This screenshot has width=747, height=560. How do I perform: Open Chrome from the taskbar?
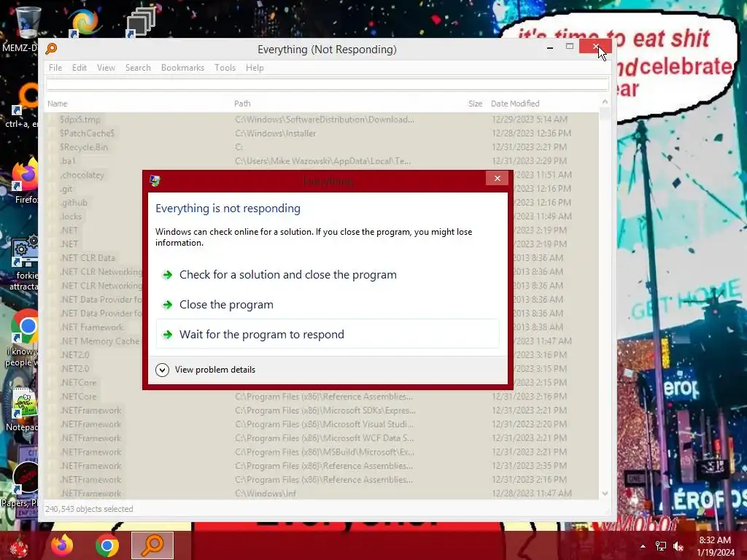tap(107, 545)
